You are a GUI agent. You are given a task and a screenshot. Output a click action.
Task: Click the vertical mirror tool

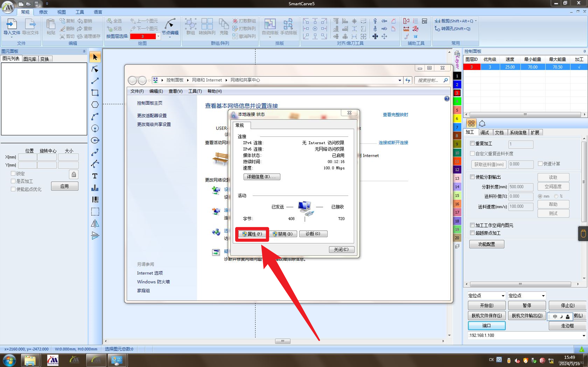point(95,235)
